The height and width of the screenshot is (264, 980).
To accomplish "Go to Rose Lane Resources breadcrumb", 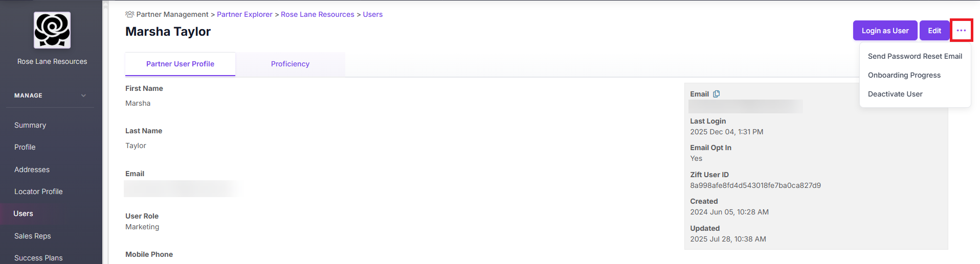I will 317,14.
